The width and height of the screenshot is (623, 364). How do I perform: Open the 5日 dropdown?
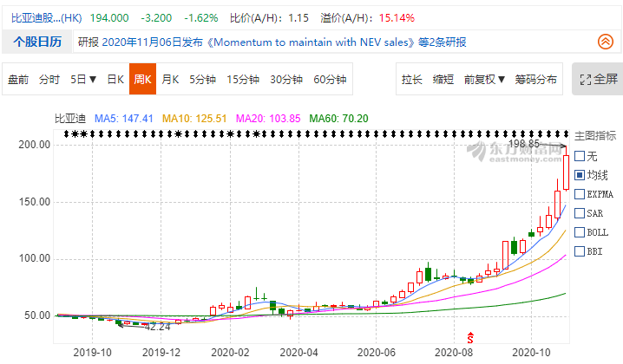click(83, 80)
